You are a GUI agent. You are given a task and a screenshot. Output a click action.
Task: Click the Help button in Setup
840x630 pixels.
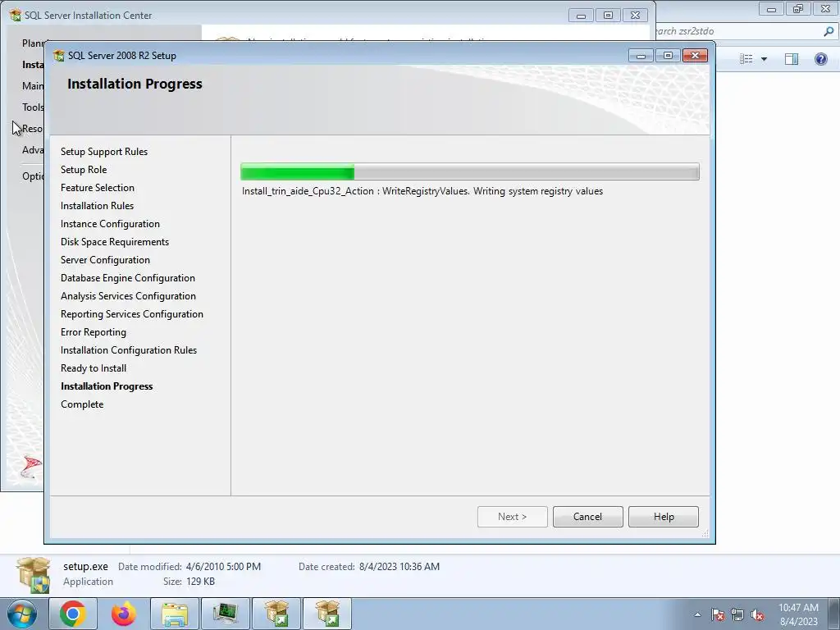pos(663,517)
